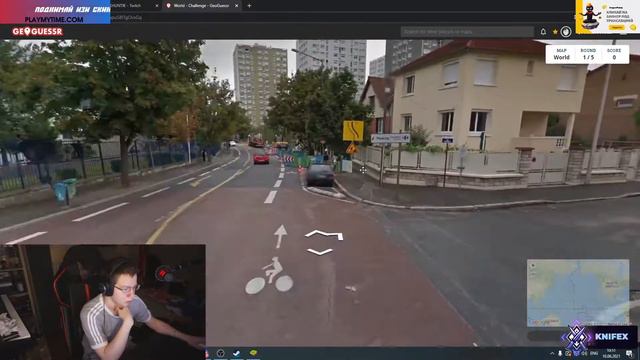The height and width of the screenshot is (360, 640).
Task: Open the Windows notification center icon
Action: click(x=629, y=353)
